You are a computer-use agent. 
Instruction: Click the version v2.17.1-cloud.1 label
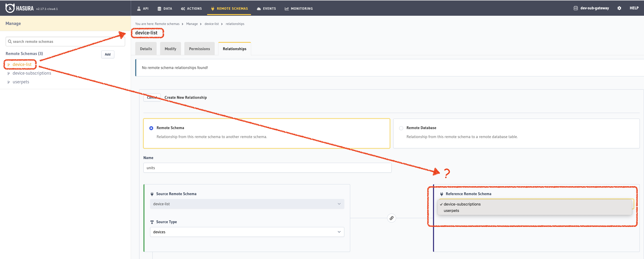point(47,9)
